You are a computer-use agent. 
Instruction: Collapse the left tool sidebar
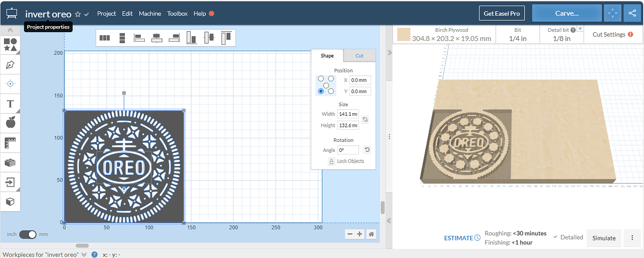(x=10, y=30)
